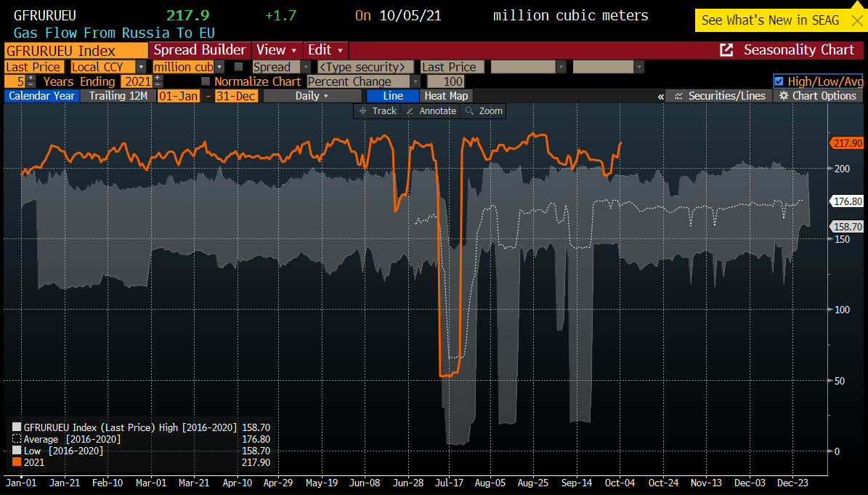Screen dimensions: 868x495
Task: Switch to Heat Map view
Action: point(446,96)
